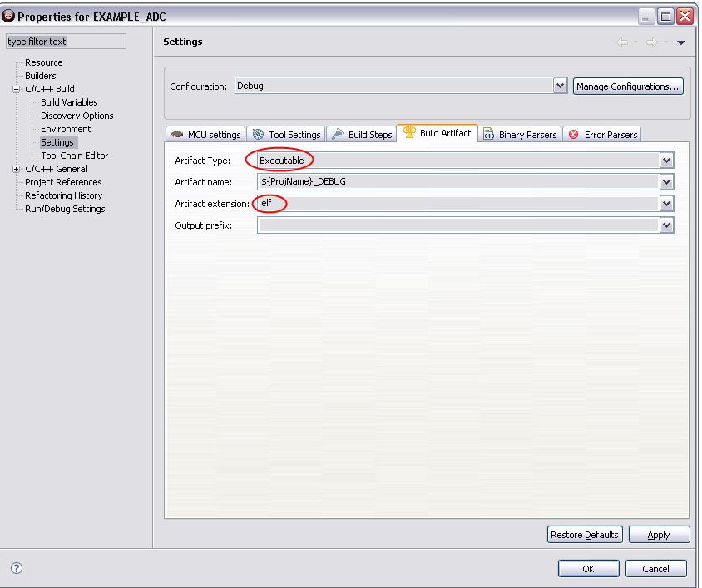This screenshot has height=588, width=702.
Task: Open the Error Parsers tab
Action: coord(602,135)
